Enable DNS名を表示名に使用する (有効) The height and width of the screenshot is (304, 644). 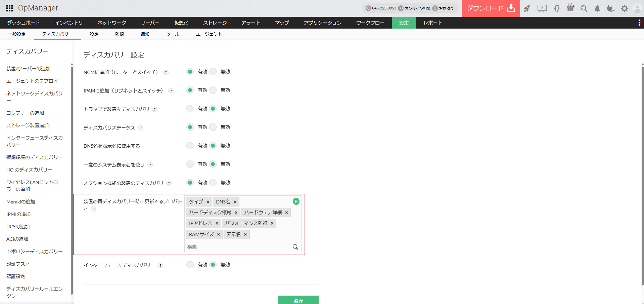[190, 146]
